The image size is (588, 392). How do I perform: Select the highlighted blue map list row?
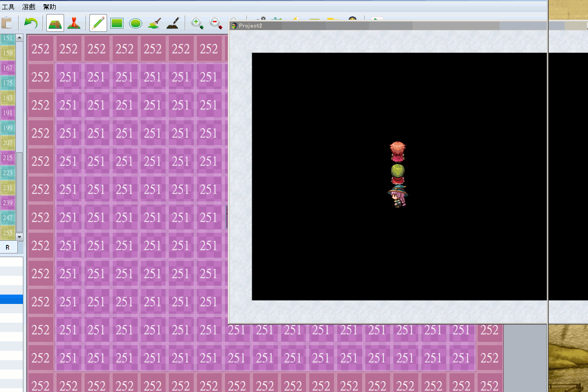coord(11,299)
